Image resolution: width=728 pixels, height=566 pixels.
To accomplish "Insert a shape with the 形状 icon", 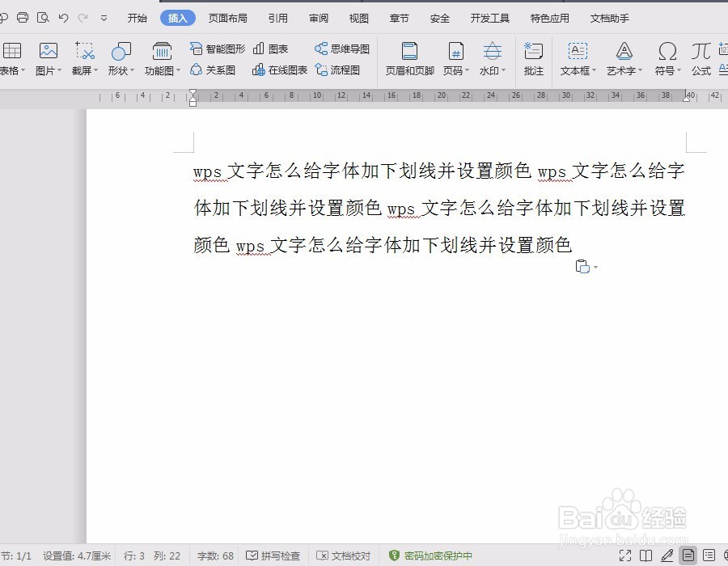I will click(x=121, y=51).
